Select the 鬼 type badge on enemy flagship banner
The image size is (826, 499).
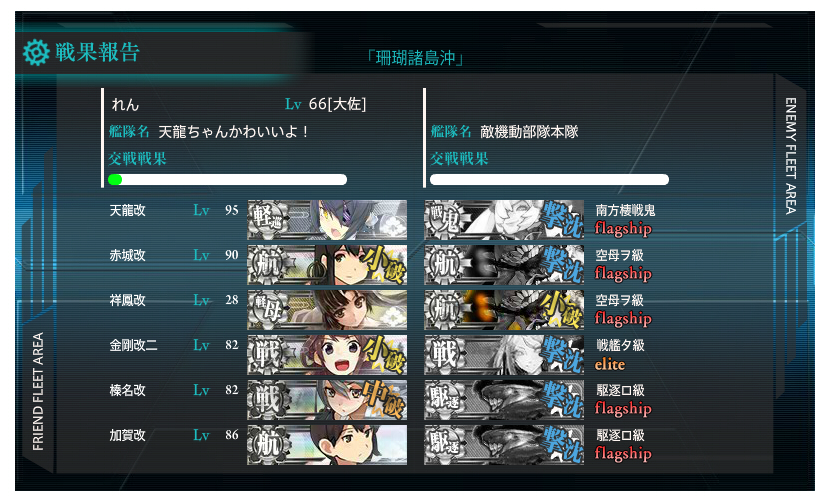click(x=445, y=218)
